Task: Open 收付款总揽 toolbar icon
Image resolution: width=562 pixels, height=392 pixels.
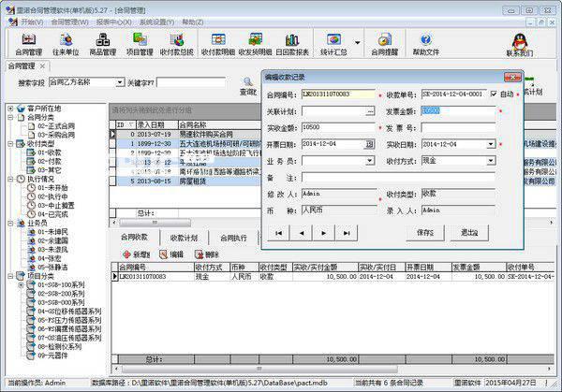Action: pos(177,44)
